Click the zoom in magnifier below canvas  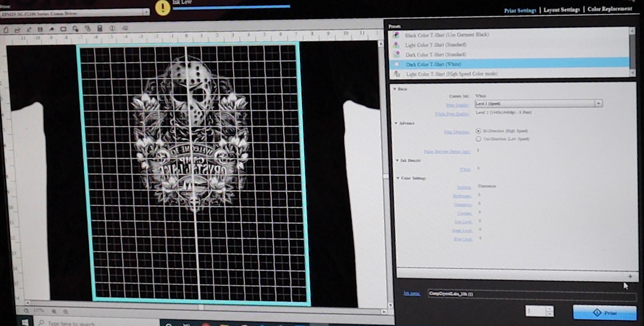click(54, 312)
